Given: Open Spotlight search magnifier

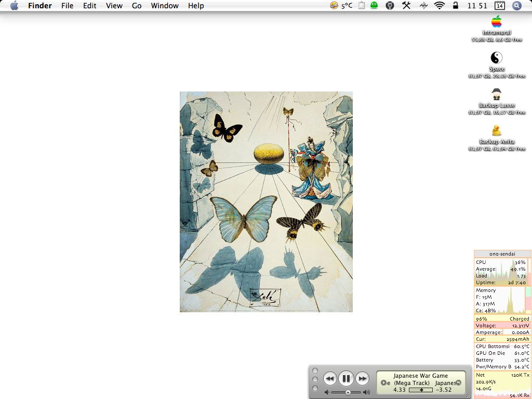Looking at the screenshot, I should tap(516, 5).
